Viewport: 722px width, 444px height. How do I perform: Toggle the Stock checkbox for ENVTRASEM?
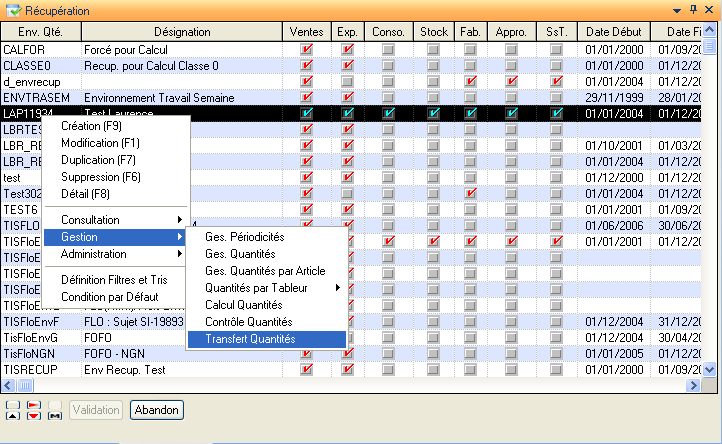(432, 98)
